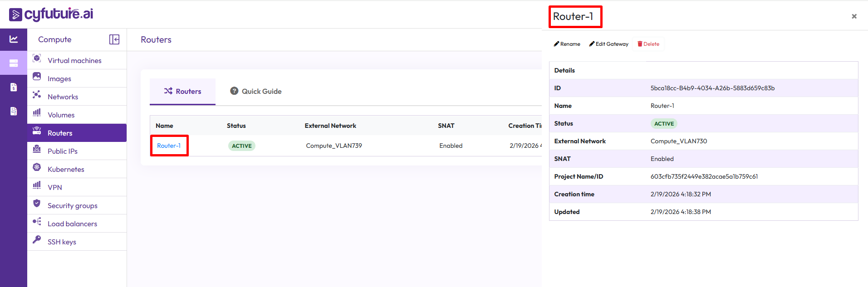Close the Router-1 details panel
The height and width of the screenshot is (287, 868).
[854, 16]
